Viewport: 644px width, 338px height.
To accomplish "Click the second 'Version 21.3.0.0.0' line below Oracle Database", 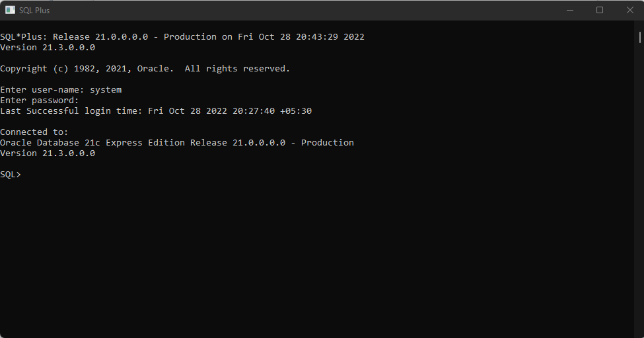I will [48, 153].
